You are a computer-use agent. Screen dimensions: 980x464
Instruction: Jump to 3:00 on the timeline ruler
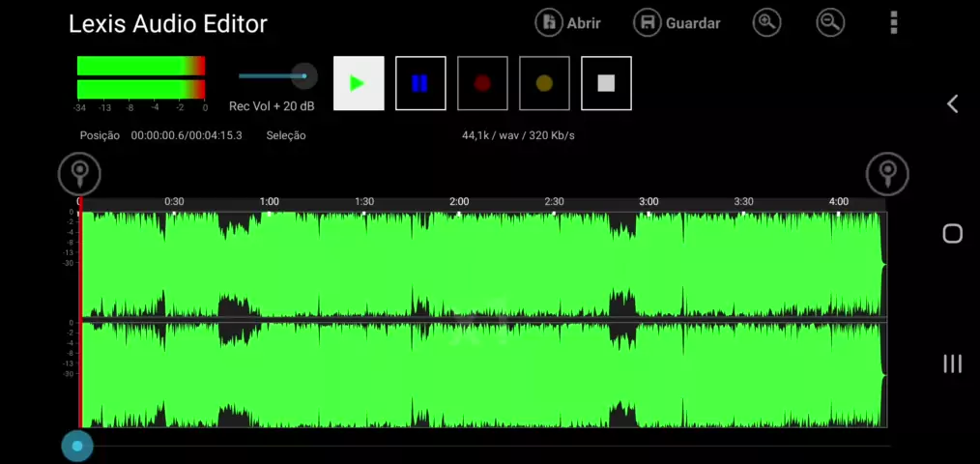(x=649, y=201)
